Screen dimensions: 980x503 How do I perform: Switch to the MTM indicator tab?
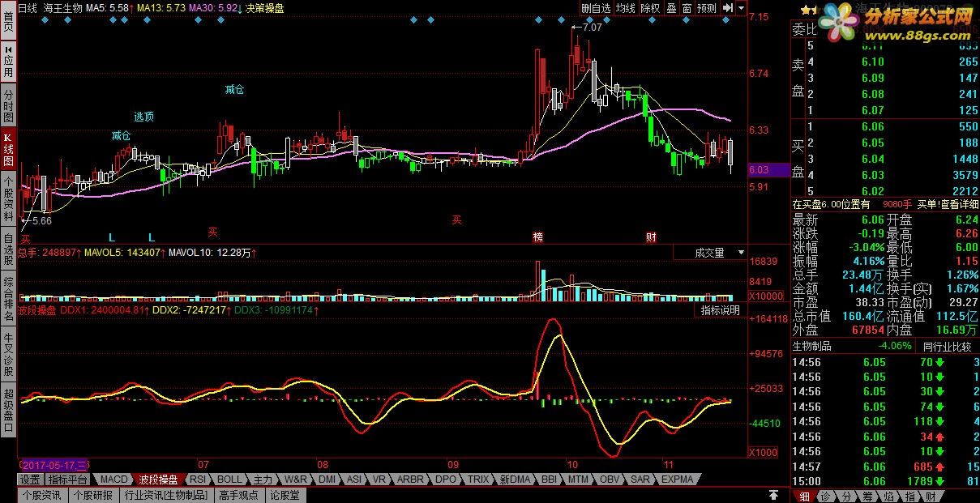click(578, 480)
